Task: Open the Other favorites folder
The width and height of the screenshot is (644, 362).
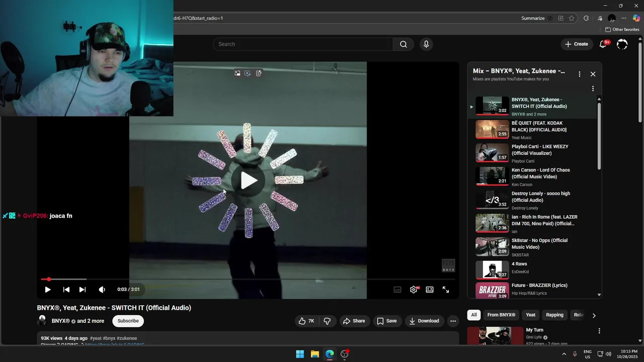Action: click(x=622, y=30)
